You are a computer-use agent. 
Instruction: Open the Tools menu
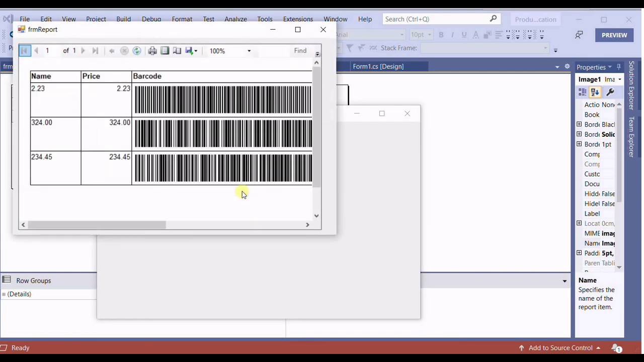pos(265,19)
